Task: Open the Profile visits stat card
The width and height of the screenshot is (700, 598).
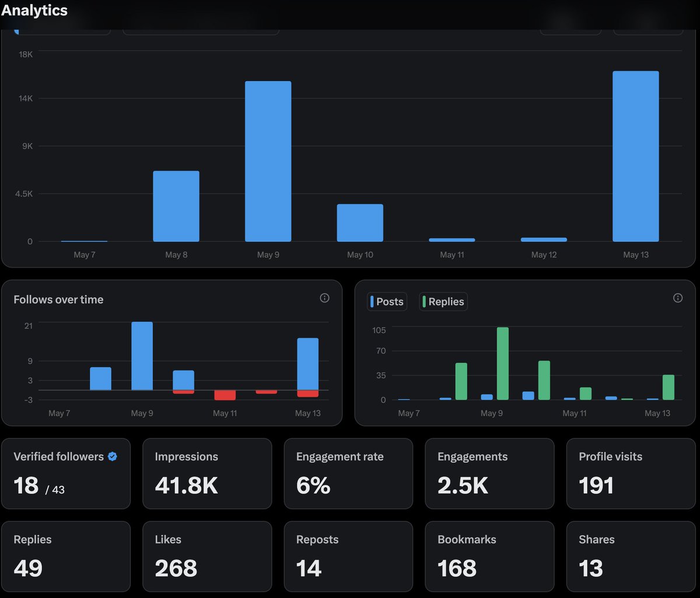Action: 631,474
